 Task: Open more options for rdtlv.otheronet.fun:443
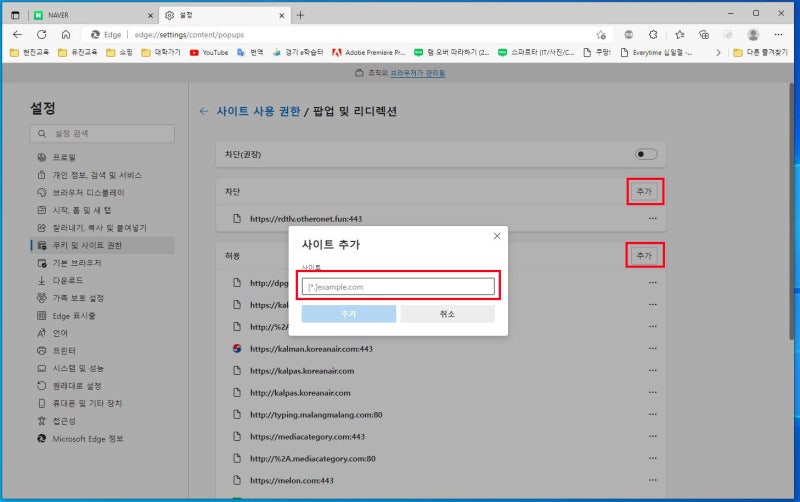coord(653,218)
